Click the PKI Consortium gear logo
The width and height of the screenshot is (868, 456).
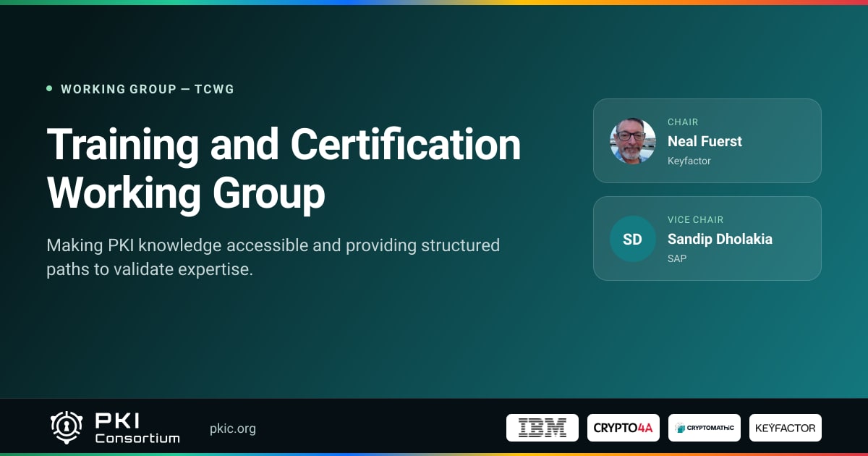point(66,428)
